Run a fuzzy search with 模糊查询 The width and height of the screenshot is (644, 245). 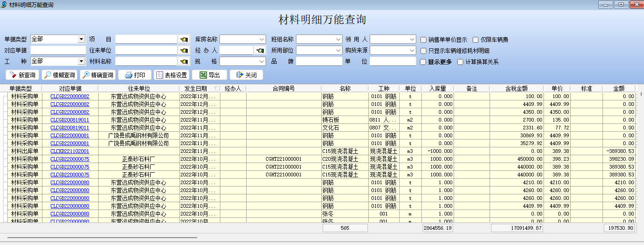(x=60, y=75)
